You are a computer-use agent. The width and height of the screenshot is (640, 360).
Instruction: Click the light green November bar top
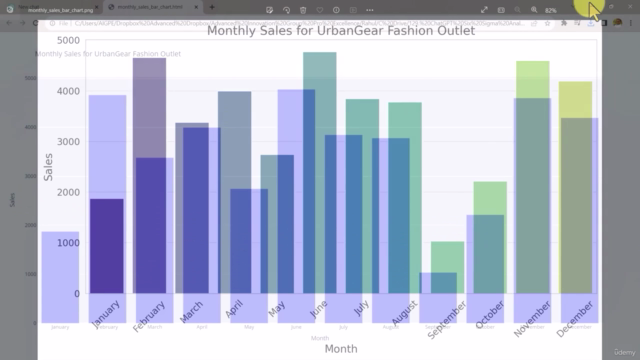533,80
